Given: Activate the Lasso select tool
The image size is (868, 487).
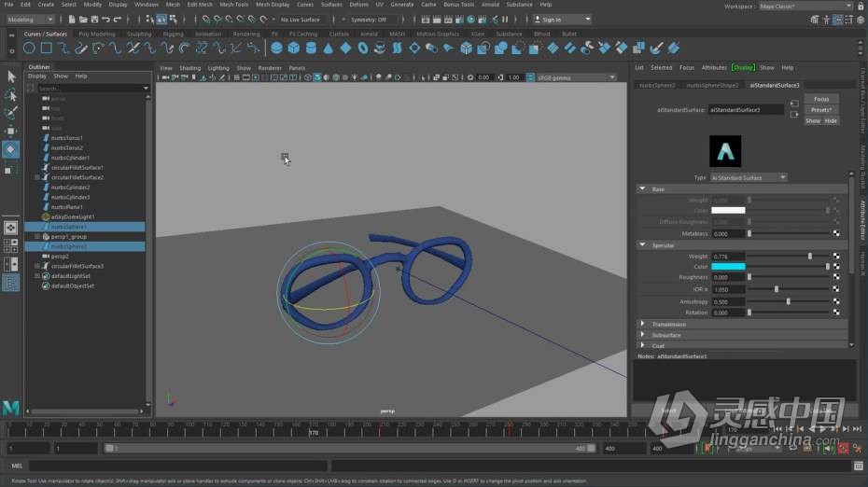Looking at the screenshot, I should pos(10,95).
